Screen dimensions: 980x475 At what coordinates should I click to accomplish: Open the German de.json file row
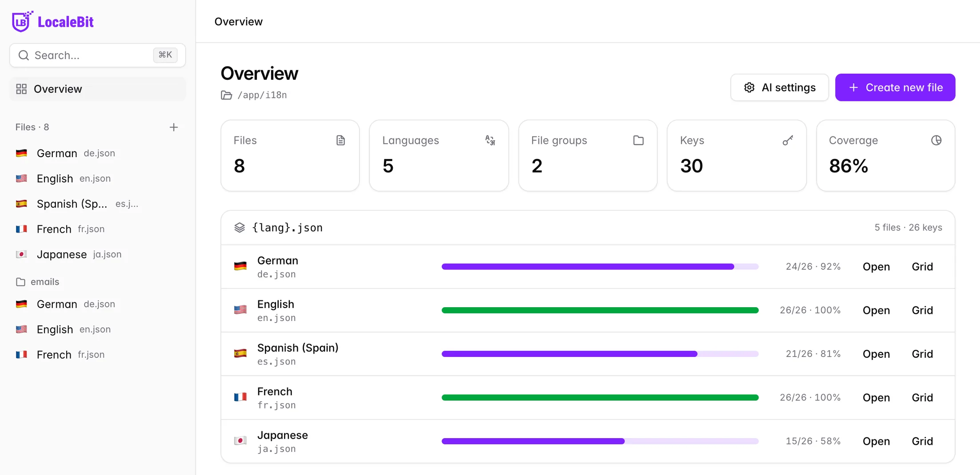pyautogui.click(x=876, y=266)
